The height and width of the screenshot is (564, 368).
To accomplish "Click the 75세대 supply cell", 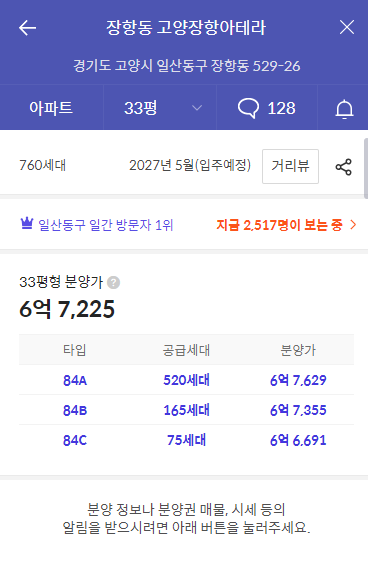I will (186, 440).
